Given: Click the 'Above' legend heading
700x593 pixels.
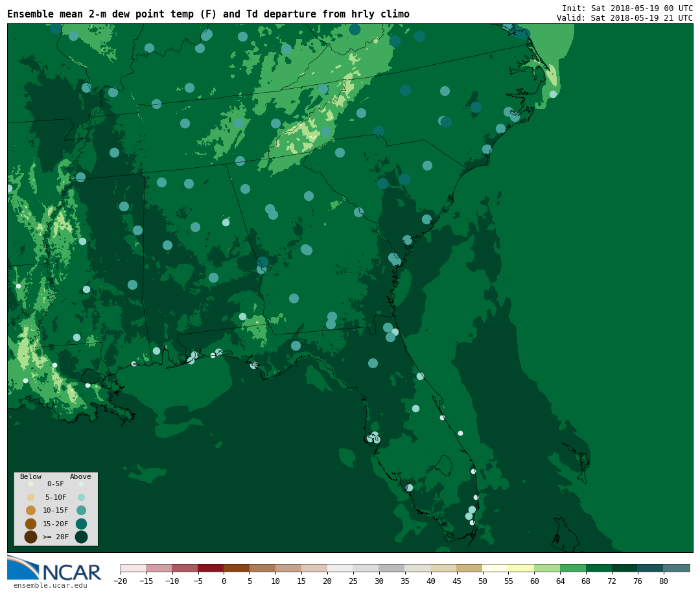Looking at the screenshot, I should click(80, 476).
